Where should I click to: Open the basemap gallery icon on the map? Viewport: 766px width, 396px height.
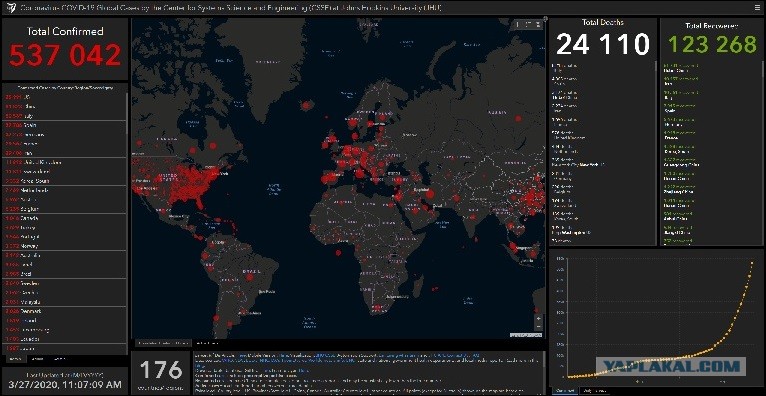pos(538,24)
